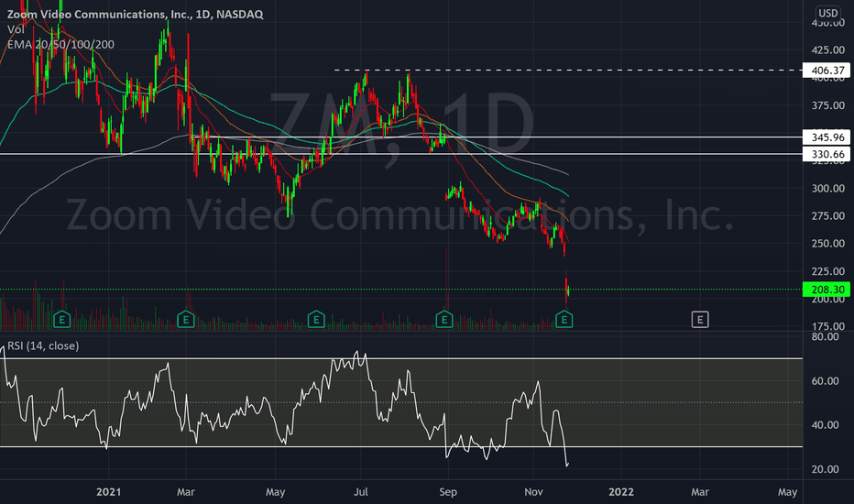Click the 80.00 RSI scale value
This screenshot has height=504, width=854.
coord(826,336)
